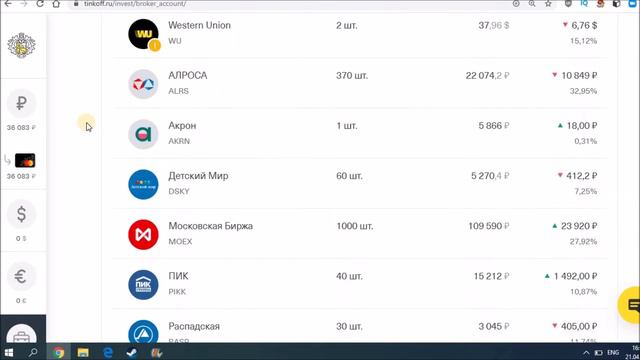Screen dimensions: 640x360
Task: Select the euro account icon
Action: click(22, 277)
